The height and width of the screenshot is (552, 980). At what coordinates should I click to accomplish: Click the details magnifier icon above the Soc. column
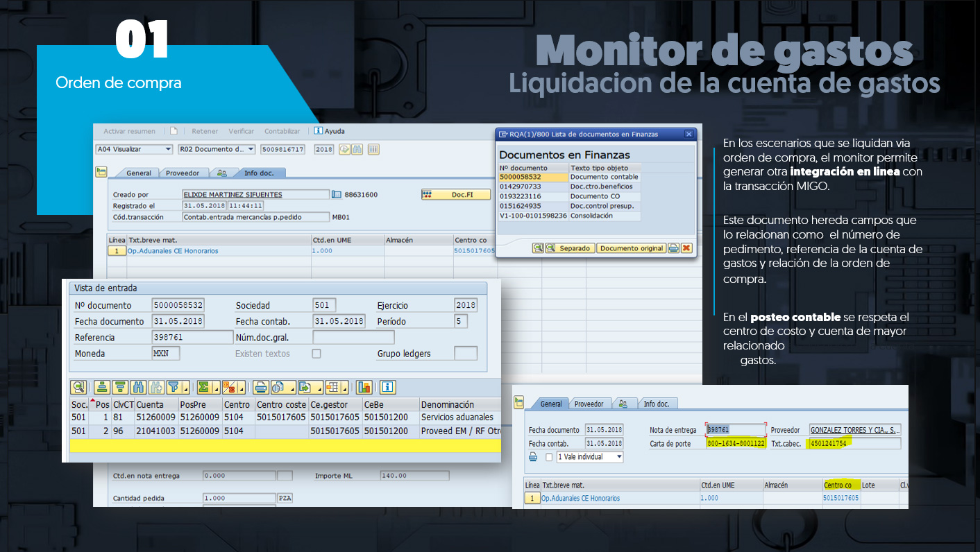(78, 387)
